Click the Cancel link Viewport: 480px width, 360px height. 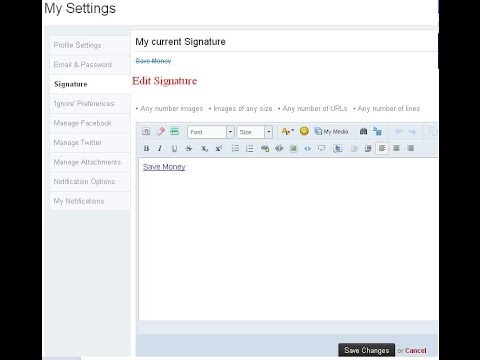[x=416, y=350]
